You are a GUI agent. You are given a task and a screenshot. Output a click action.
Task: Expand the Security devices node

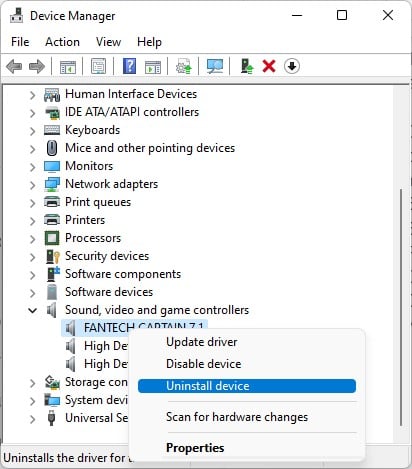pyautogui.click(x=32, y=257)
